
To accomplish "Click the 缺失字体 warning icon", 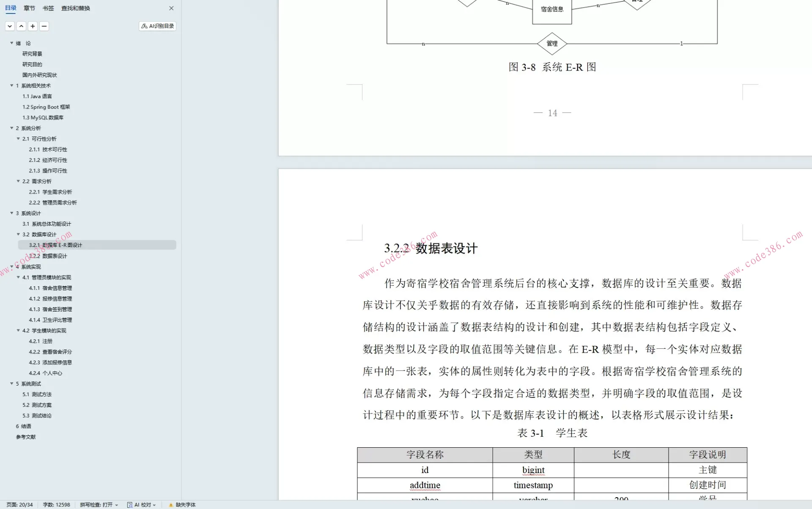I will click(171, 505).
